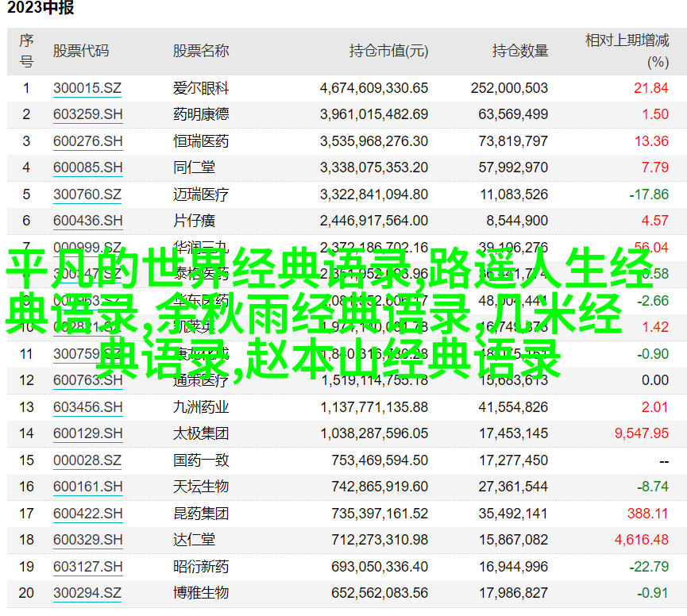Open stock code link 600329.SH
This screenshot has width=687, height=616.
coord(87,539)
